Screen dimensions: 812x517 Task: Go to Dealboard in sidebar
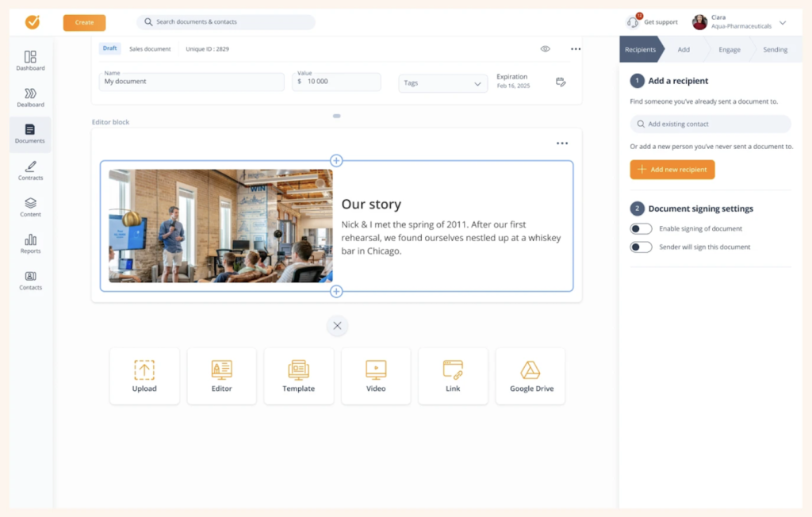tap(30, 97)
